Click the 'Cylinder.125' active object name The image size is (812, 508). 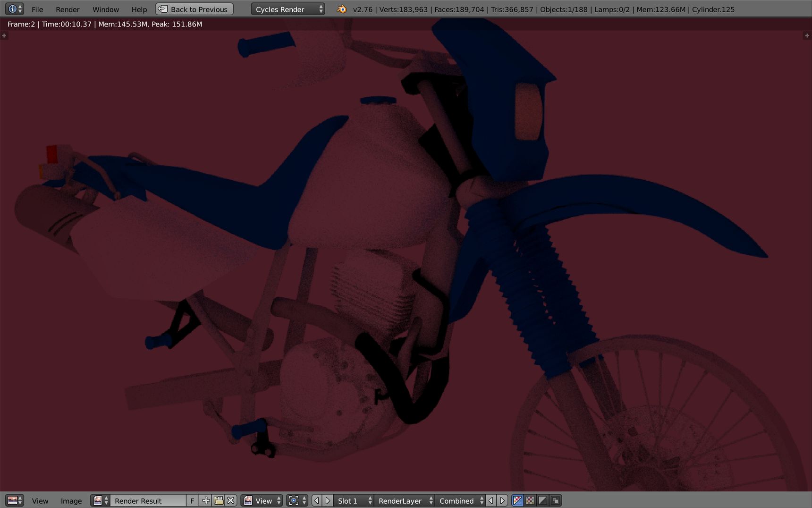pyautogui.click(x=713, y=9)
